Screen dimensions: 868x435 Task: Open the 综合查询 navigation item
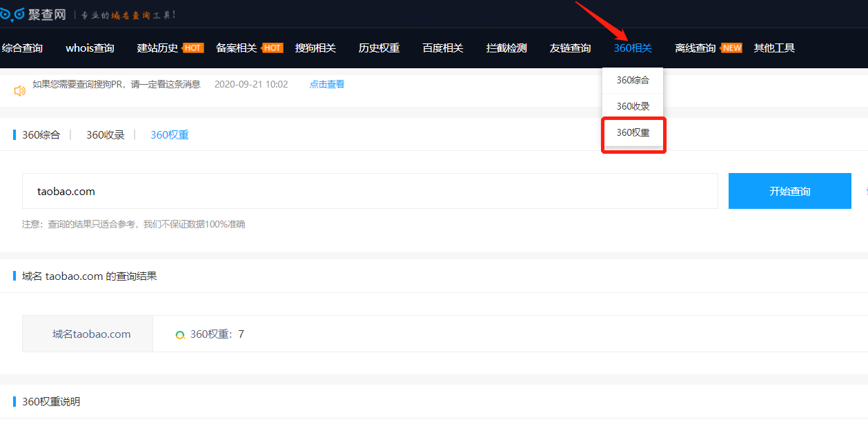click(x=22, y=48)
